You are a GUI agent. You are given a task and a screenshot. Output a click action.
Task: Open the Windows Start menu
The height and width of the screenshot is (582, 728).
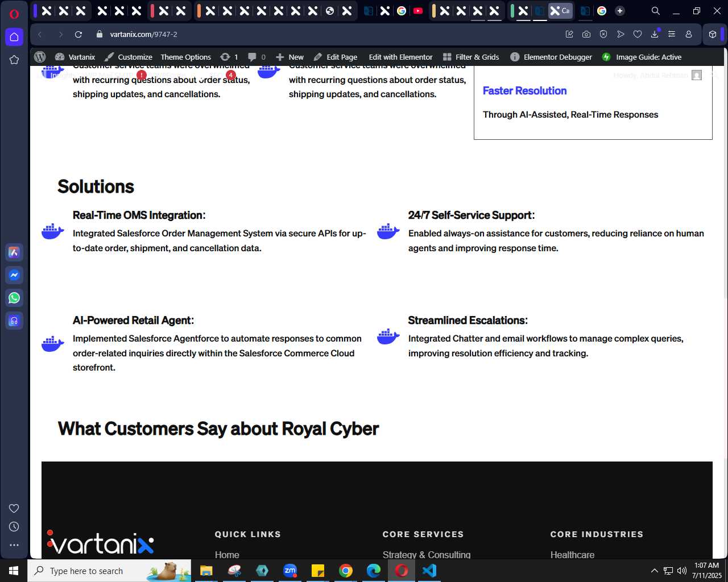(x=14, y=571)
